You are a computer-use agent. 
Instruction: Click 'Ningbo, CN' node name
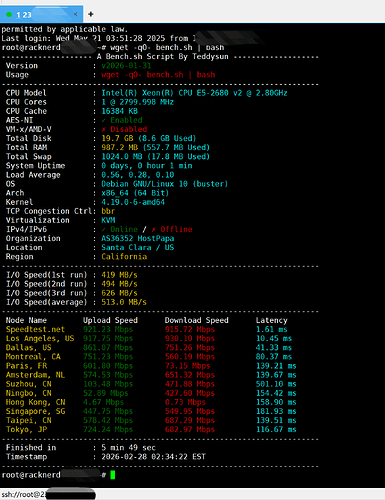[x=29, y=393]
